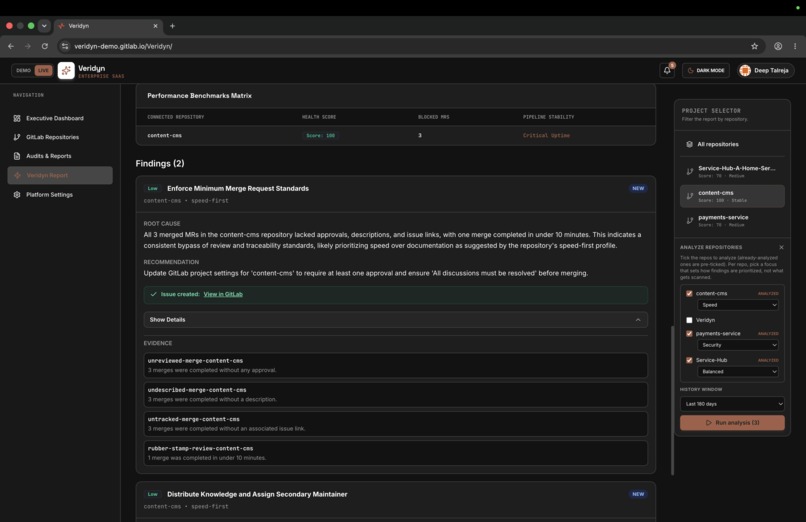Open the tab search dropdown arrow
Viewport: 806px width, 522px height.
tap(44, 26)
